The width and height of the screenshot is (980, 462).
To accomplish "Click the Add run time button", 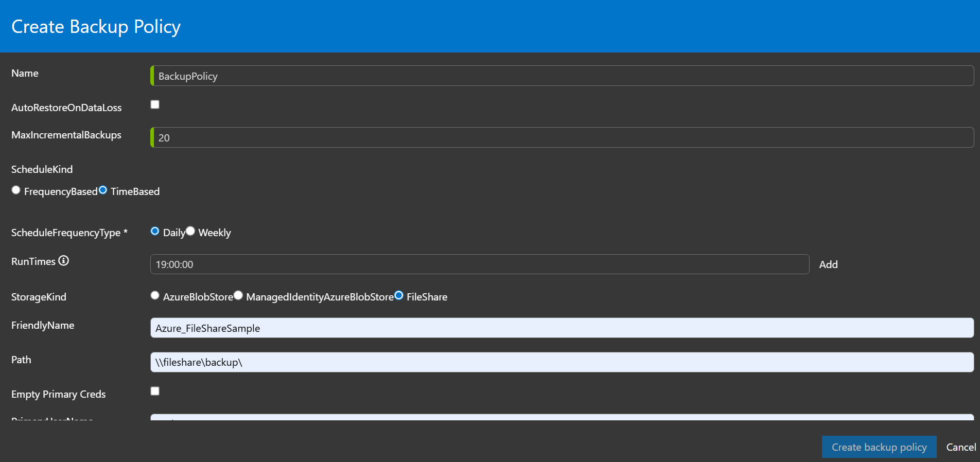I will click(828, 264).
